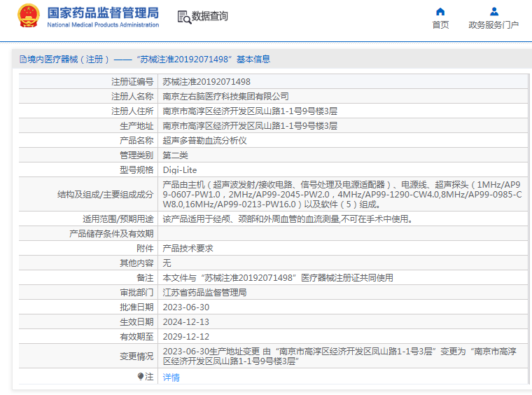
Task: Select the 注册证编号 label cell
Action: pos(89,82)
